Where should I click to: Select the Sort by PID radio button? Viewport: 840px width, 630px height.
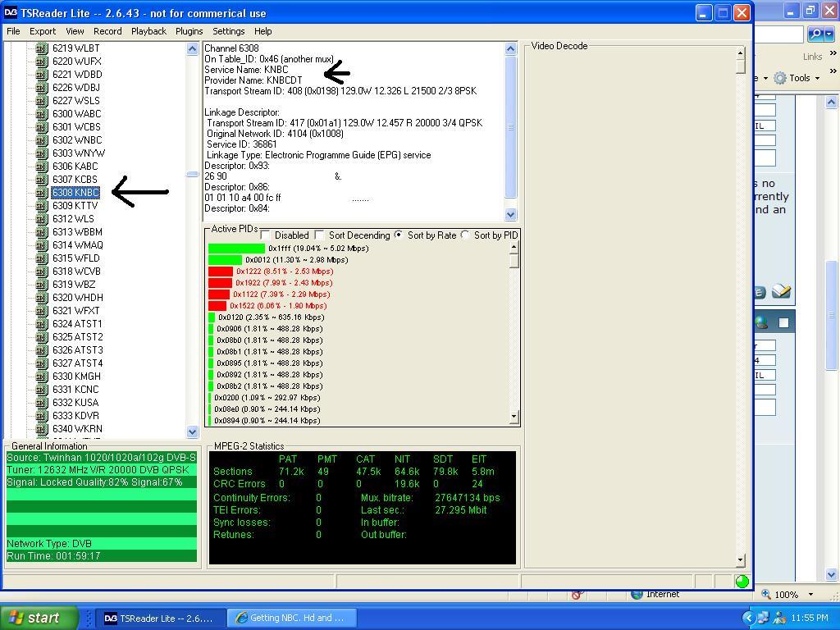tap(464, 235)
